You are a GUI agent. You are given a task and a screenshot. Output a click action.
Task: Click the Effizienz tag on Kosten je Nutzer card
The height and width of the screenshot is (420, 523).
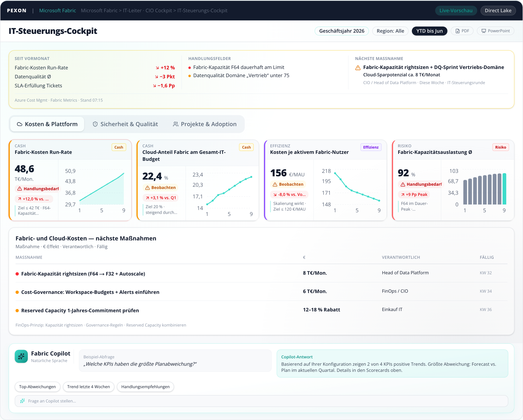(x=371, y=147)
